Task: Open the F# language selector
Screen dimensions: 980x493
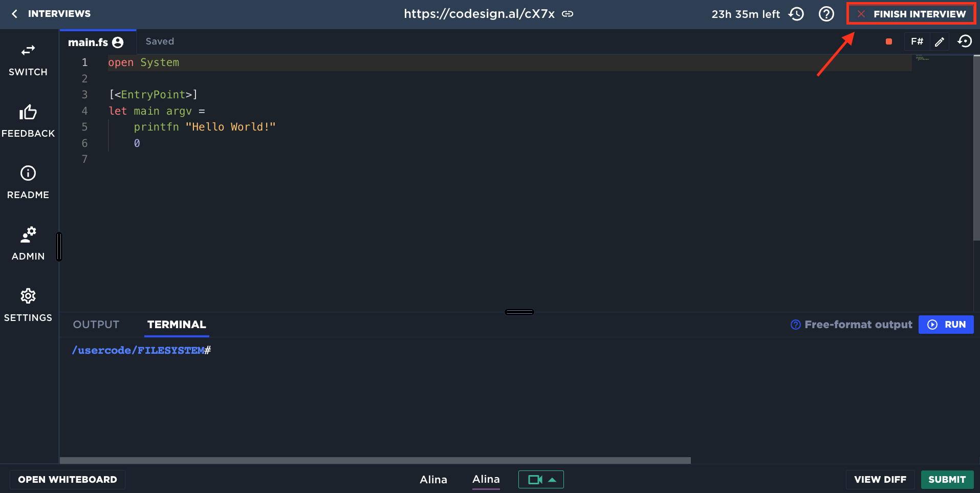Action: click(x=917, y=41)
